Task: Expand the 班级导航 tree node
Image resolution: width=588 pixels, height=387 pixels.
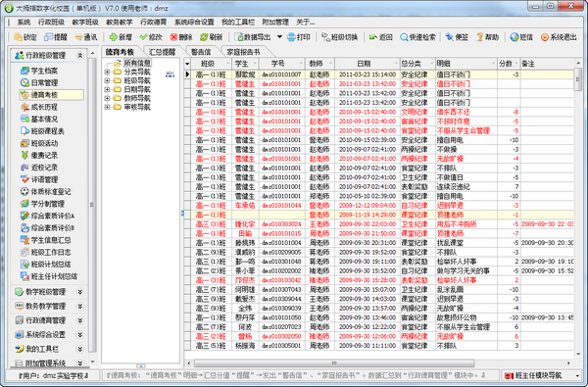Action: (x=107, y=80)
